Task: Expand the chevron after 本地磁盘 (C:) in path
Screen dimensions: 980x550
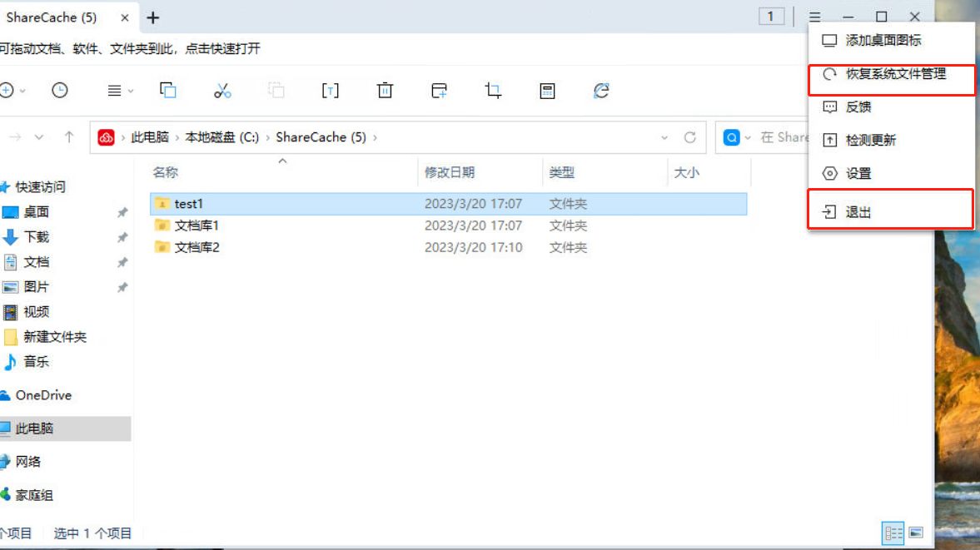Action: [x=267, y=137]
